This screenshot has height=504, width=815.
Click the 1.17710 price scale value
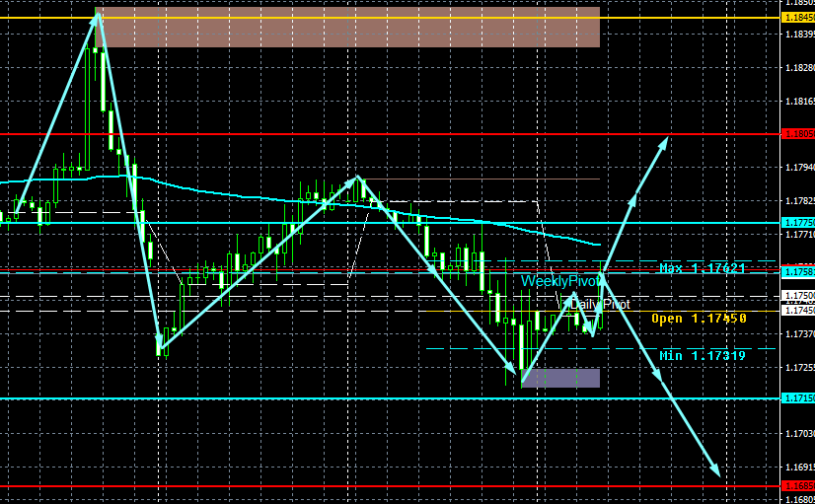tap(799, 235)
